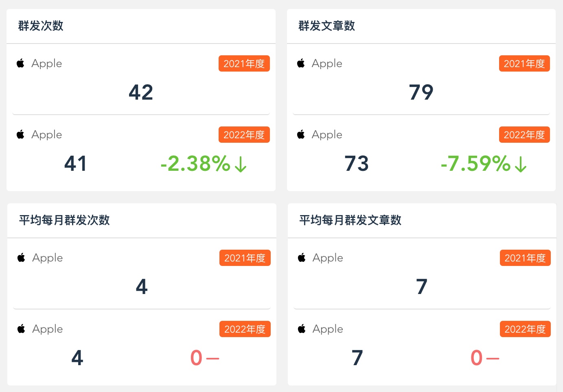Image resolution: width=563 pixels, height=392 pixels.
Task: Click the Apple logo icon beside 群发文章数 2021 value 79
Action: tap(301, 63)
